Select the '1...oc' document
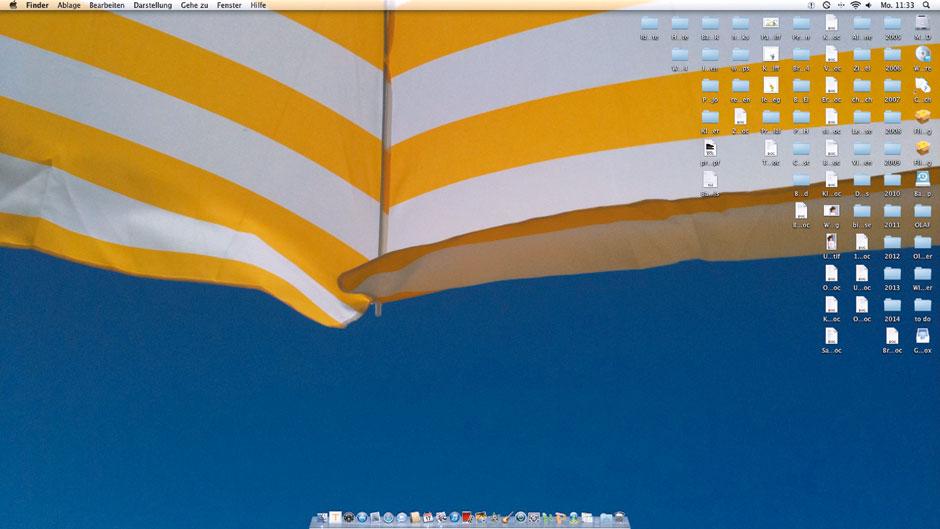The height and width of the screenshot is (529, 940). 862,247
